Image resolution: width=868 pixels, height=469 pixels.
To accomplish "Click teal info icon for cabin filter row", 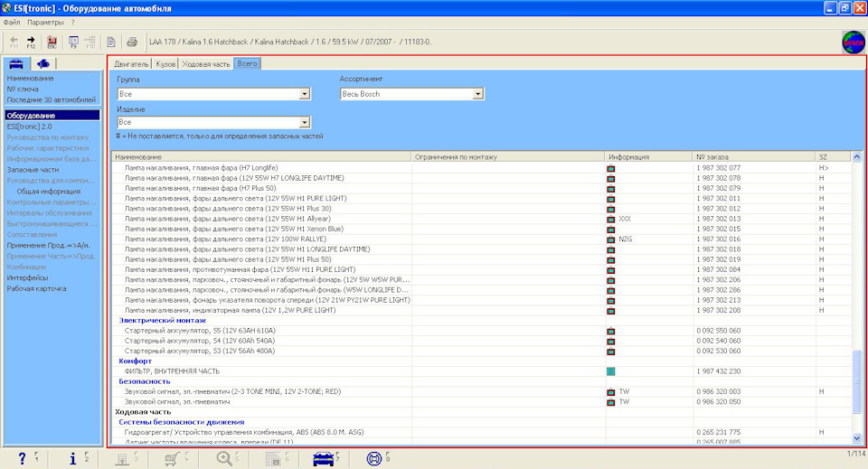I will click(610, 371).
